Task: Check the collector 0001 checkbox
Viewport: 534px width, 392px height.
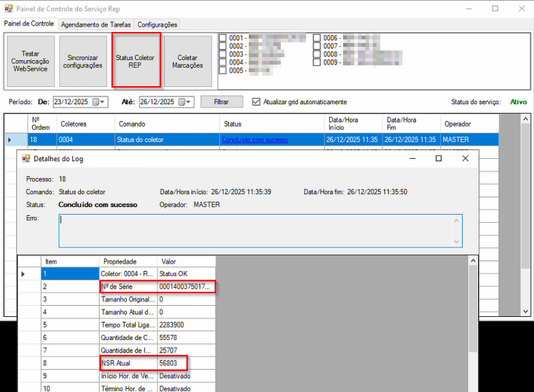Action: tap(223, 38)
